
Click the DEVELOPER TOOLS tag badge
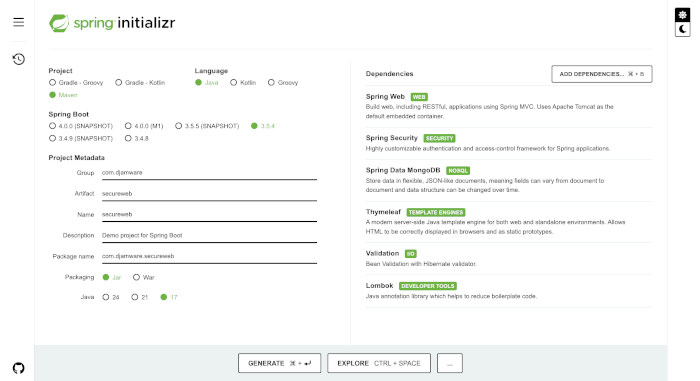point(428,286)
